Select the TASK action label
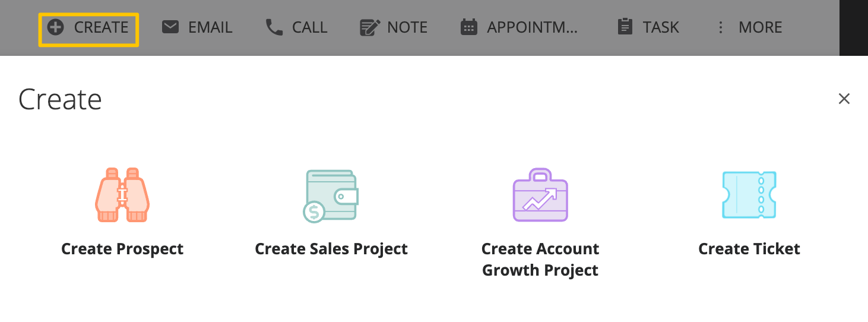This screenshot has height=322, width=868. point(661,27)
